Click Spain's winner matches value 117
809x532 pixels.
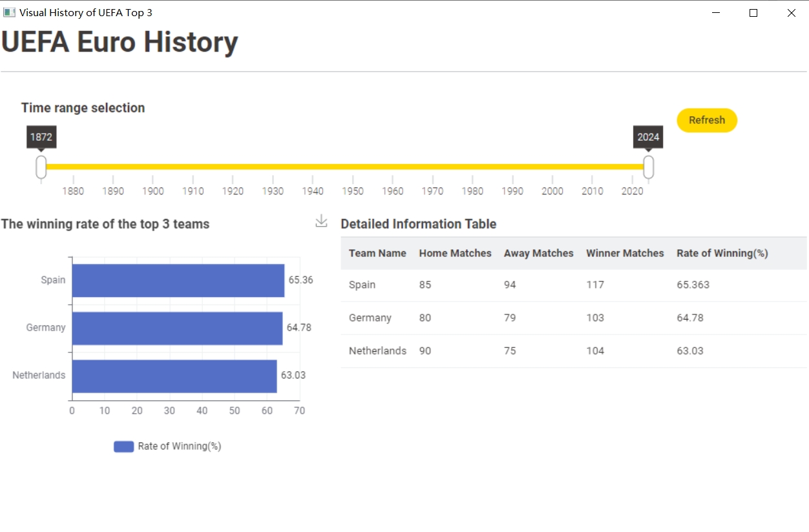[595, 285]
